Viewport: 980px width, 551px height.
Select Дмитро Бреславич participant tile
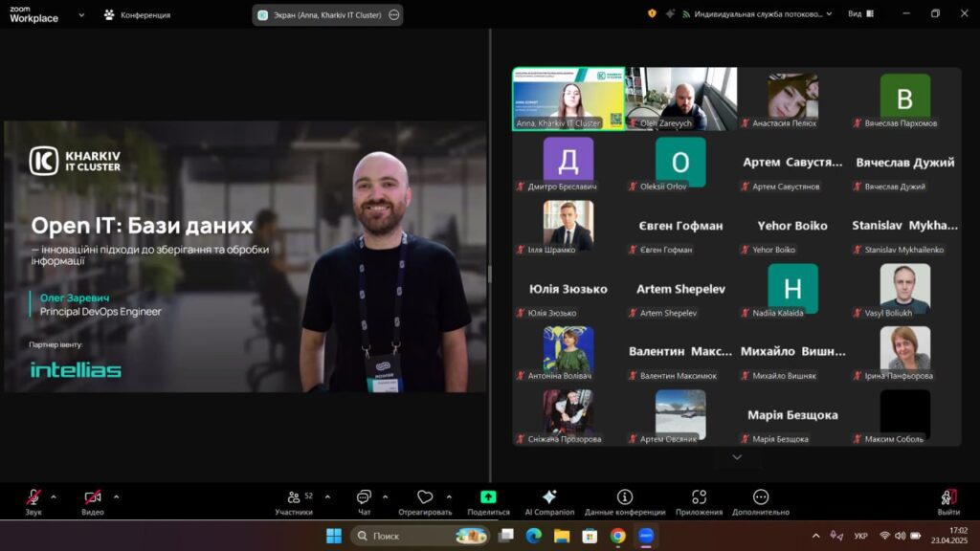tap(568, 163)
